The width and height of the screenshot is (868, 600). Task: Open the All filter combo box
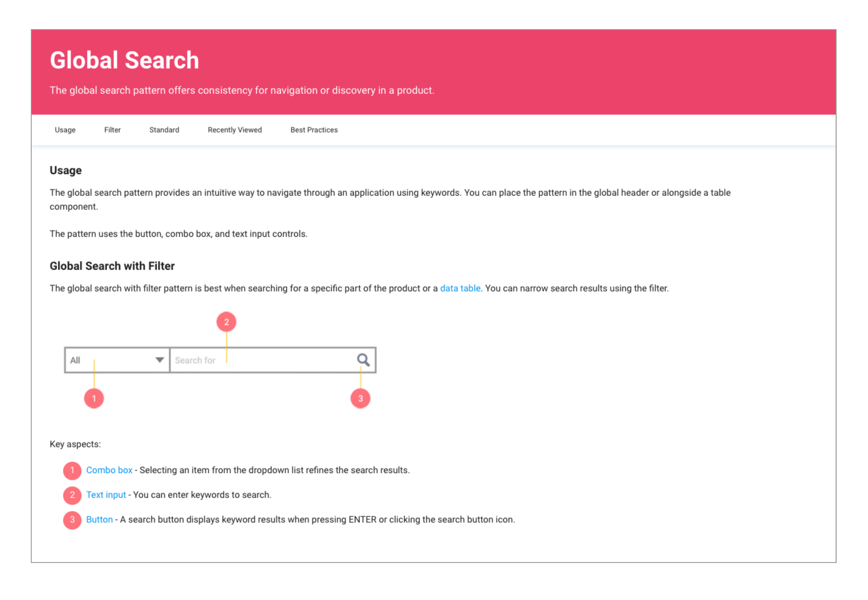click(x=117, y=360)
